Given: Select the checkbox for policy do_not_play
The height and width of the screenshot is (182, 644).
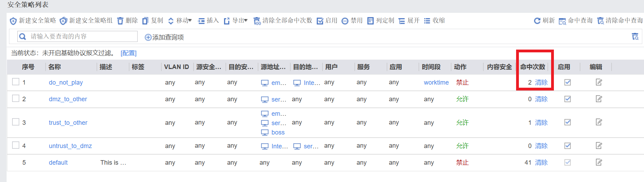Looking at the screenshot, I should coord(16,82).
